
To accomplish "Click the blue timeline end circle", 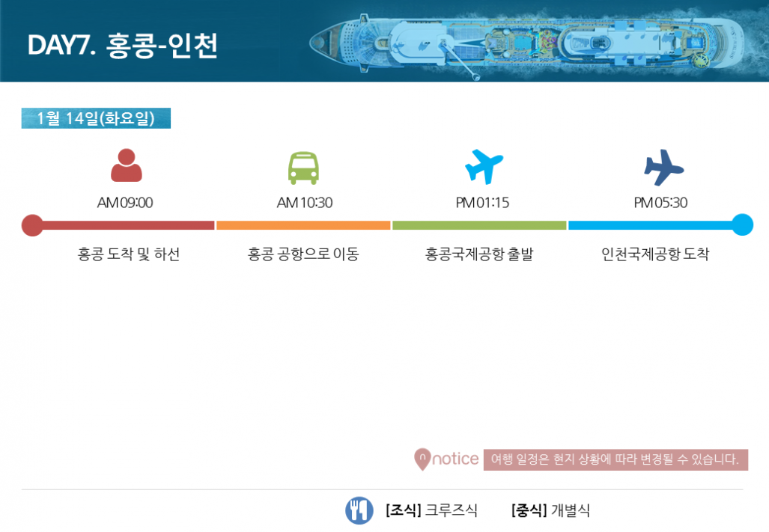I will coord(743,225).
